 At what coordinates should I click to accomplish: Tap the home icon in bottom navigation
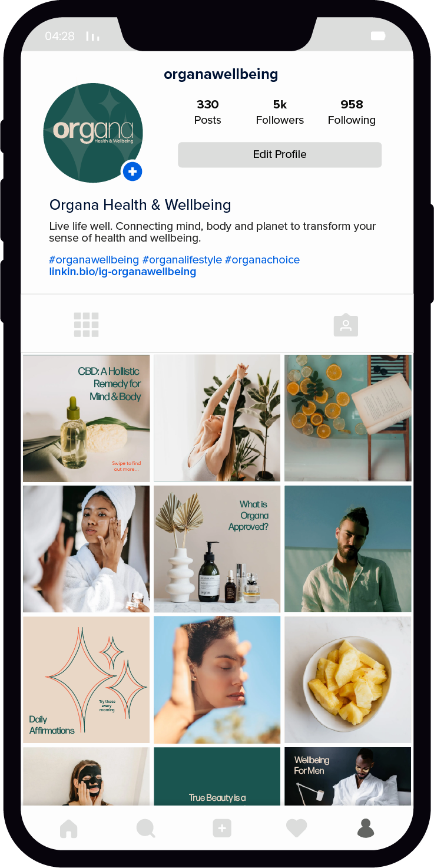point(68,828)
